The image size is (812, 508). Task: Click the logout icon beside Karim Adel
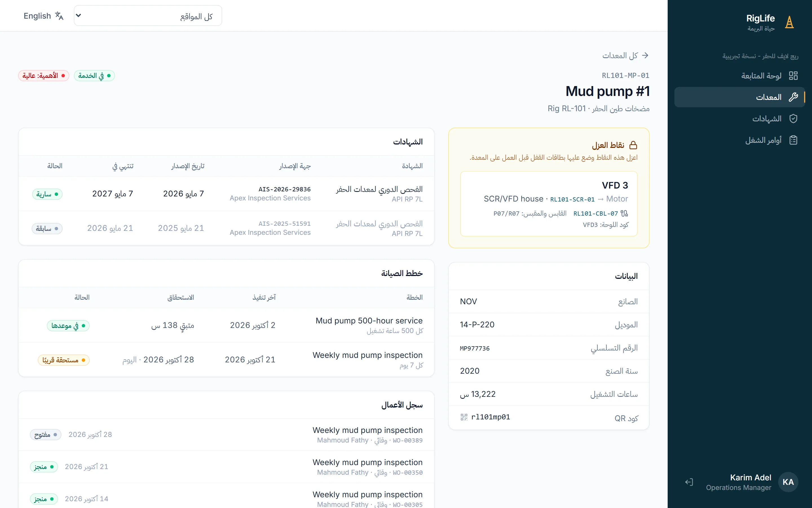(689, 482)
